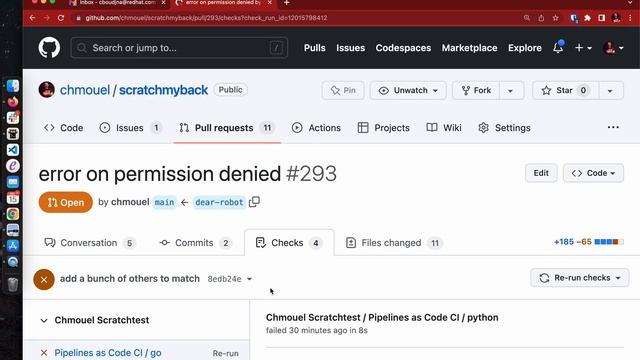Open the profile avatar menu in header
This screenshot has width=640, height=360.
[613, 48]
